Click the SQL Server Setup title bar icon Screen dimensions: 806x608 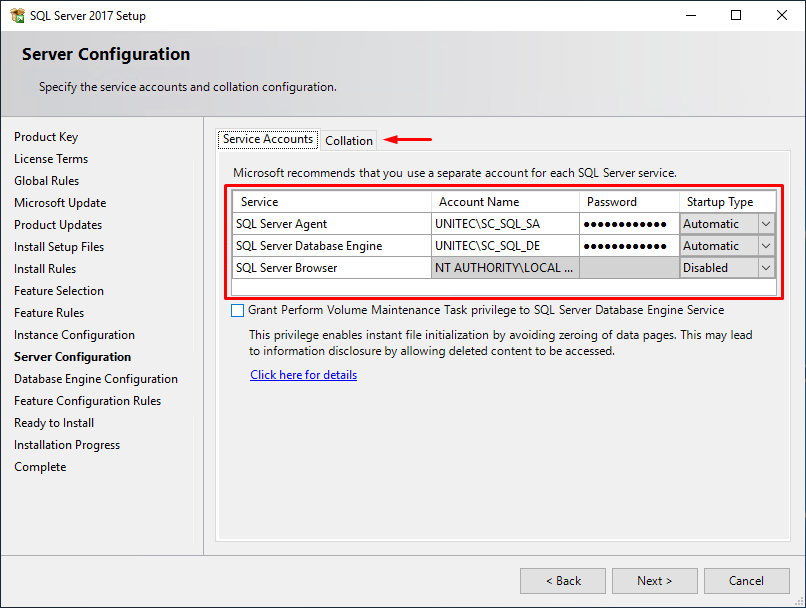click(17, 15)
